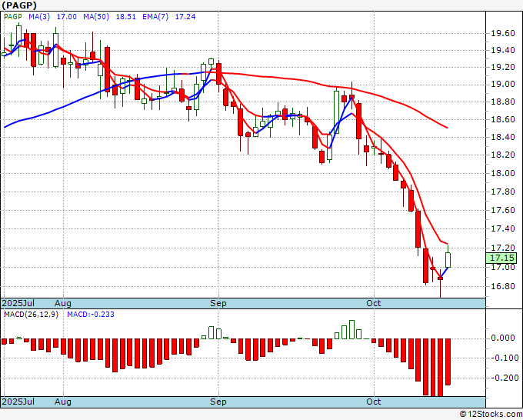Image resolution: width=523 pixels, height=420 pixels.
Task: Click the EMA(7) legend label
Action: [155, 17]
